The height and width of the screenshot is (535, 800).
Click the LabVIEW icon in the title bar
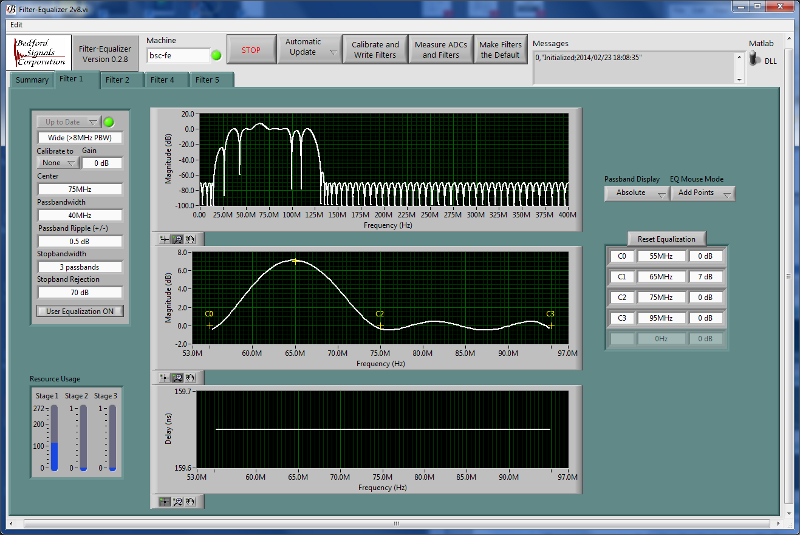[11, 9]
